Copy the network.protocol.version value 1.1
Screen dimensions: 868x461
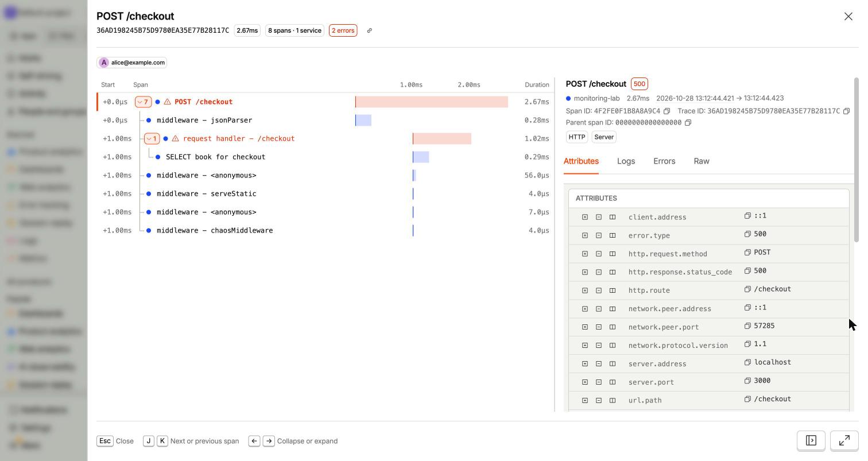coord(747,344)
